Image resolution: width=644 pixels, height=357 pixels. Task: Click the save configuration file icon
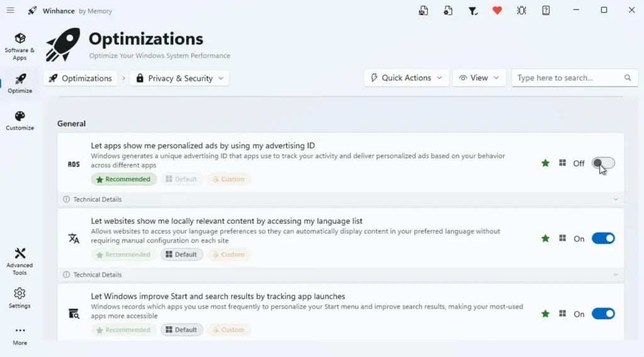pyautogui.click(x=424, y=11)
